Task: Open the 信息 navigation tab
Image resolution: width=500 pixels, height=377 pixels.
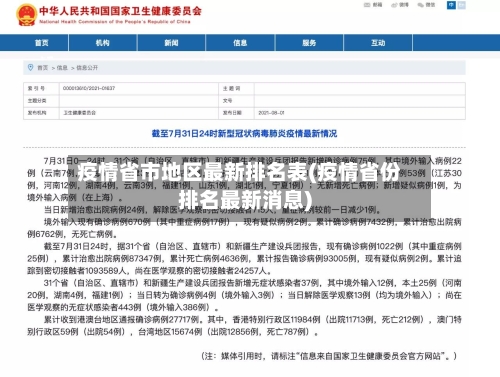Action: [240, 43]
